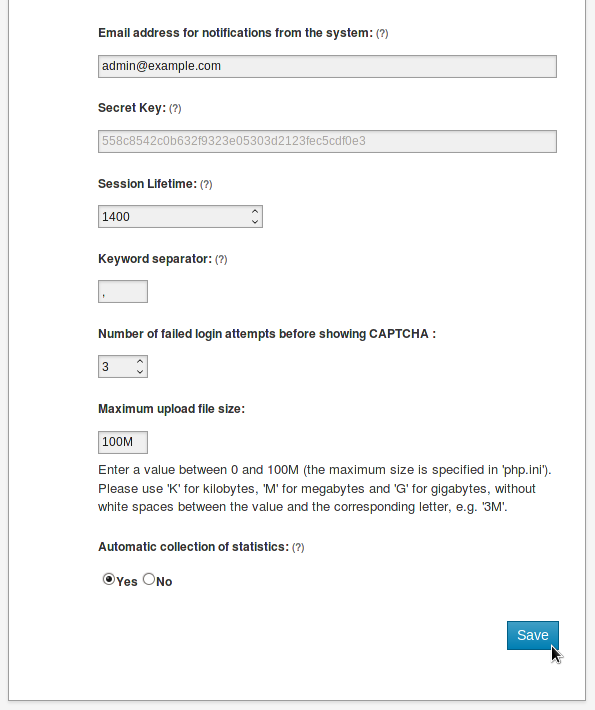This screenshot has width=595, height=710.
Task: Focus the Keyword separator text box
Action: point(123,292)
